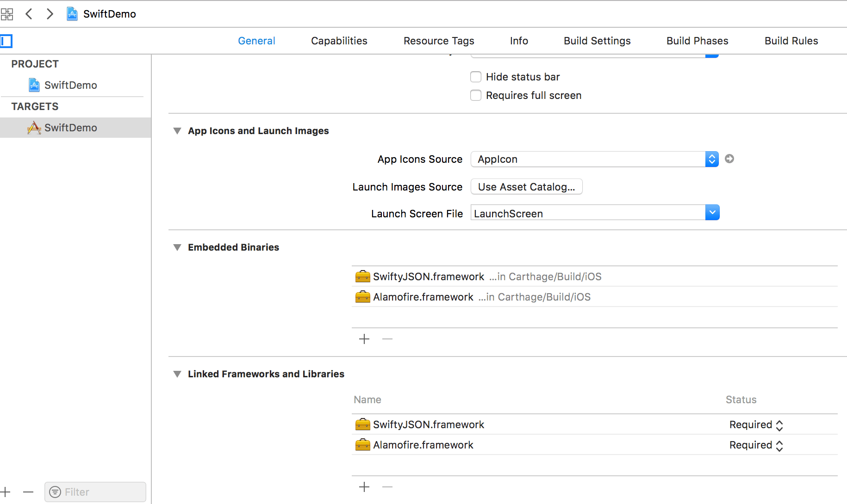847x504 pixels.
Task: Click the Name column header
Action: pyautogui.click(x=367, y=400)
